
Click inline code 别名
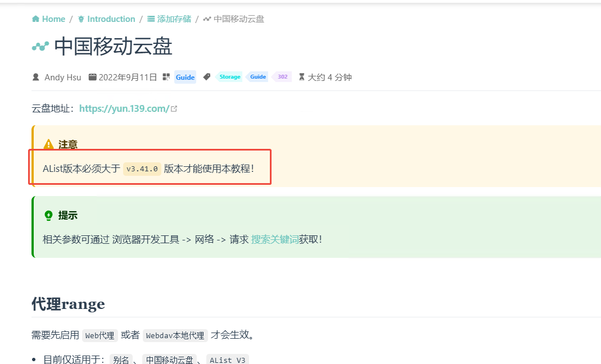[x=121, y=360]
